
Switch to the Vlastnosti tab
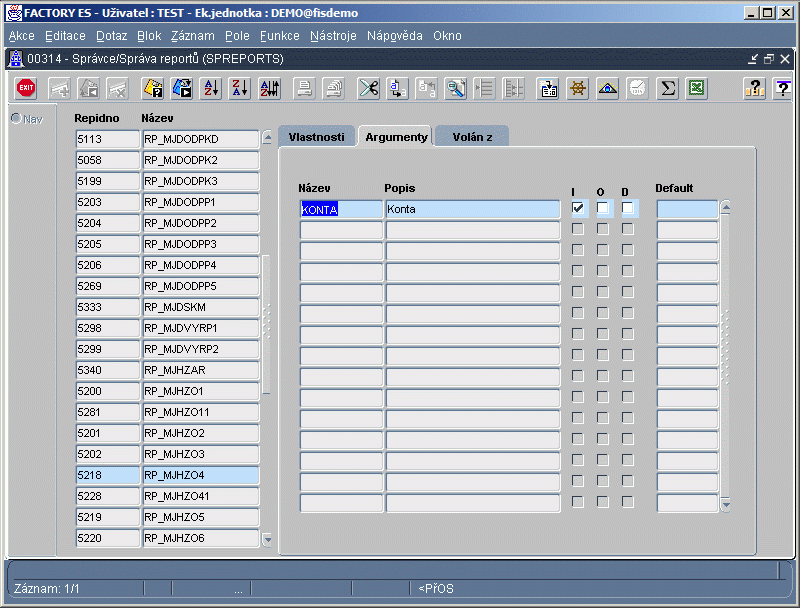coord(316,136)
